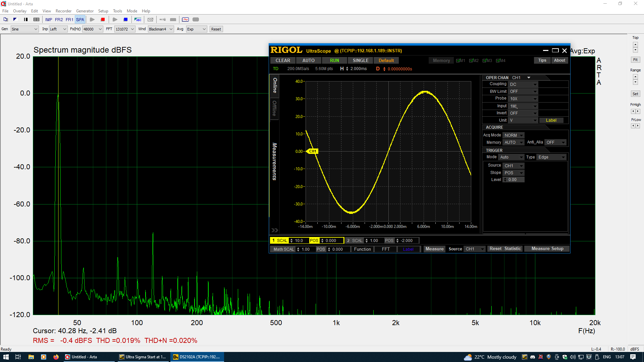Click RUN button in UltraScope
This screenshot has height=362, width=644.
[x=334, y=60]
